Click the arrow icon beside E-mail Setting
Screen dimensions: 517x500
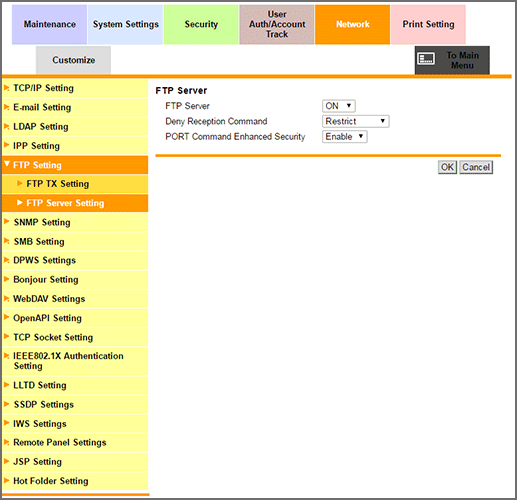(x=6, y=107)
